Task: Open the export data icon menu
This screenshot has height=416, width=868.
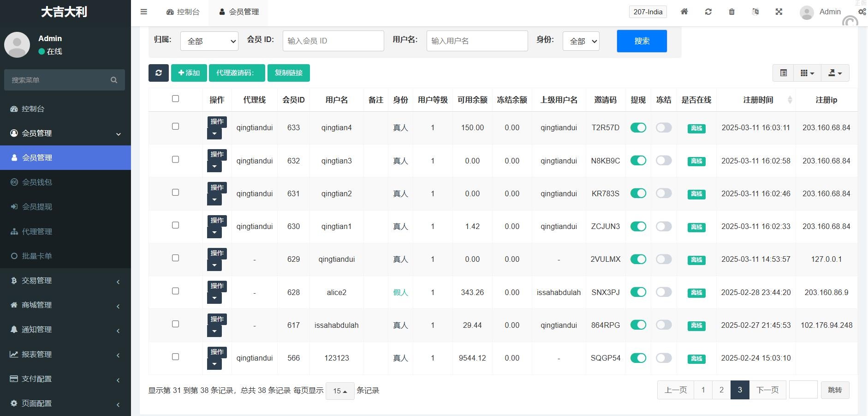Action: (835, 73)
